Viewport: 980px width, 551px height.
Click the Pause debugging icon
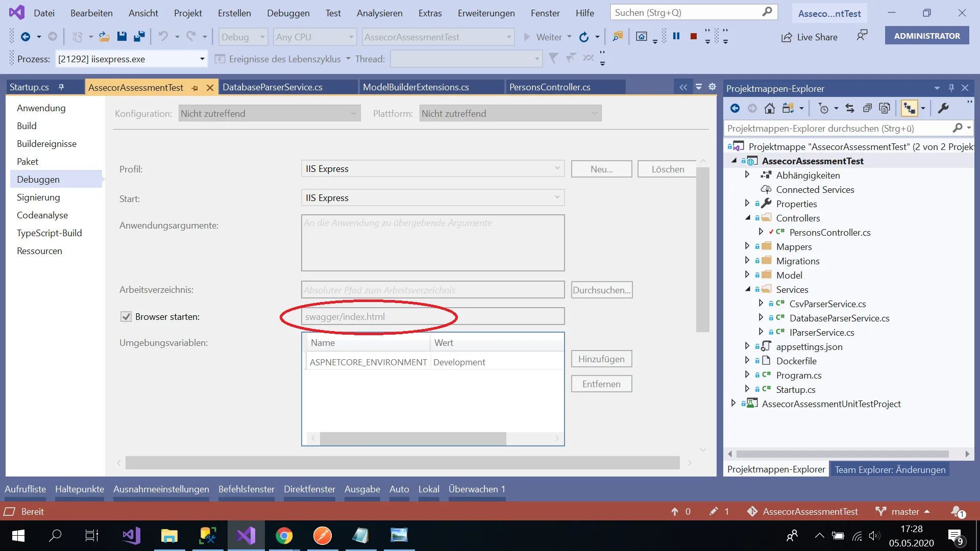tap(676, 36)
